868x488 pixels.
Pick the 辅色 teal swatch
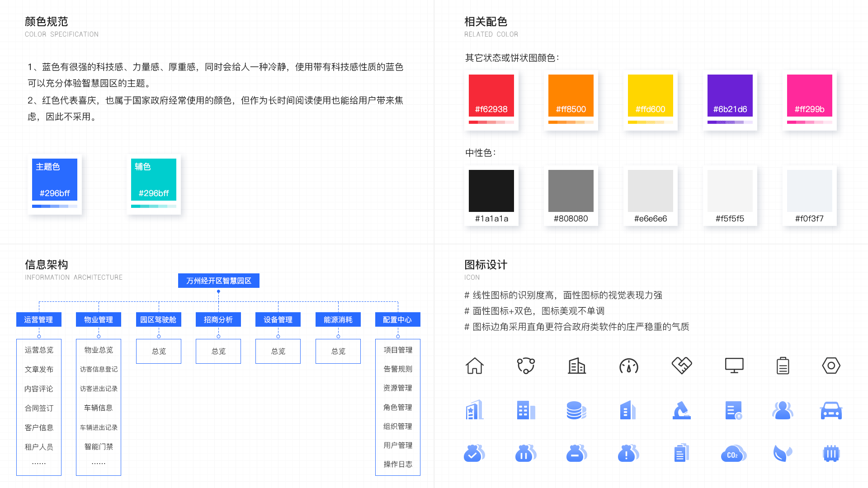pos(154,179)
